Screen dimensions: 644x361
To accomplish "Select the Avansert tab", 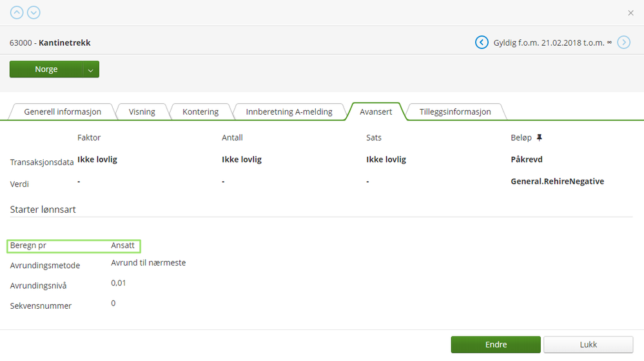I will pyautogui.click(x=375, y=112).
